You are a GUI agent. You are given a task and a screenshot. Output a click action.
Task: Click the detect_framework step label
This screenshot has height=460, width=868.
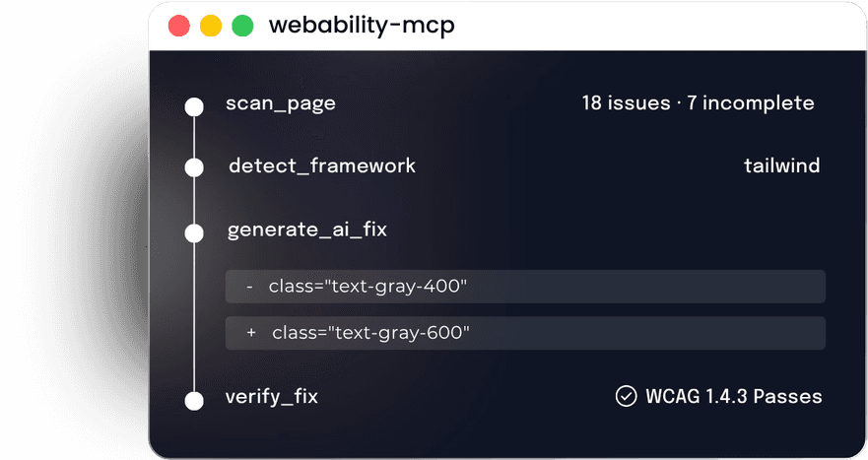point(322,166)
